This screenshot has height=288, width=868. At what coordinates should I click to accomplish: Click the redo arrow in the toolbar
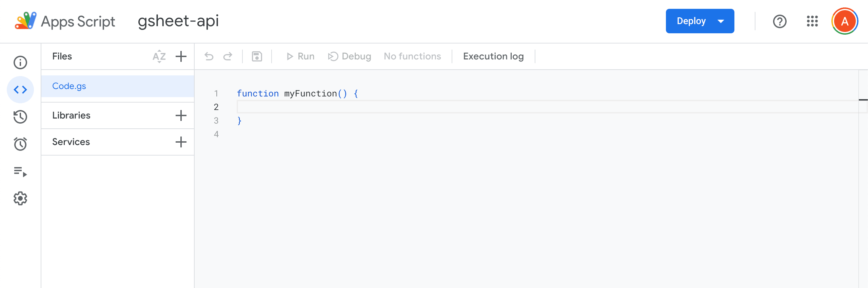228,56
